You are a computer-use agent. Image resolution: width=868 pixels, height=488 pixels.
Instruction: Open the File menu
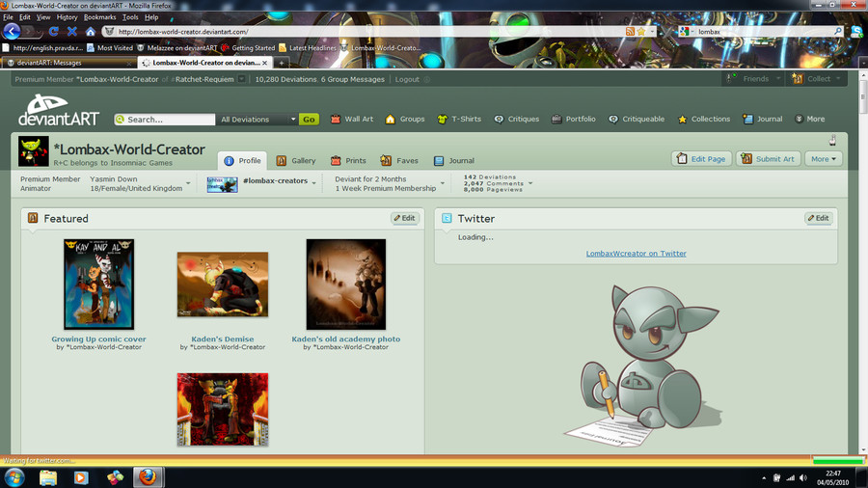8,17
